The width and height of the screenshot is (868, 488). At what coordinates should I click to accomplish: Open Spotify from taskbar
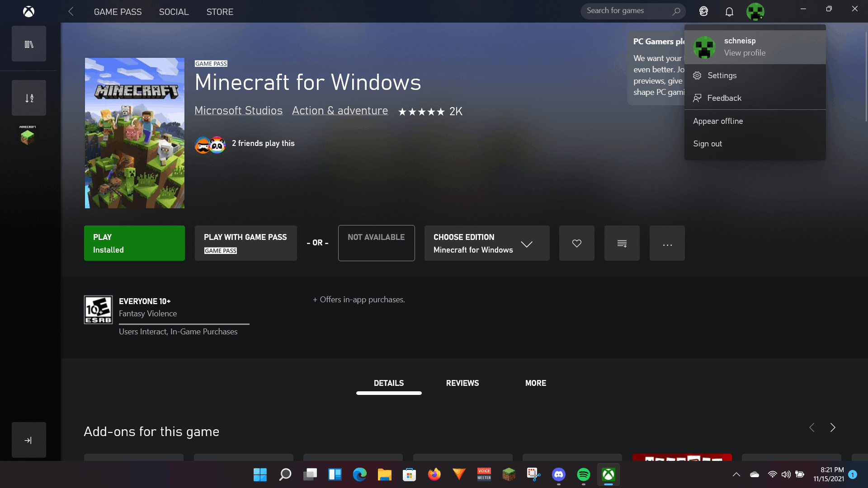584,474
